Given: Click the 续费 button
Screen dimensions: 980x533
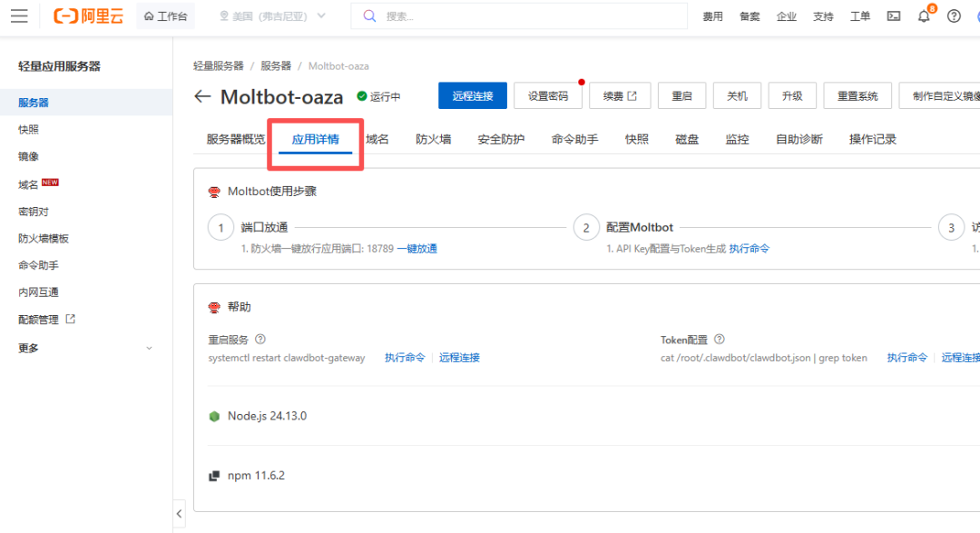Looking at the screenshot, I should tap(620, 95).
